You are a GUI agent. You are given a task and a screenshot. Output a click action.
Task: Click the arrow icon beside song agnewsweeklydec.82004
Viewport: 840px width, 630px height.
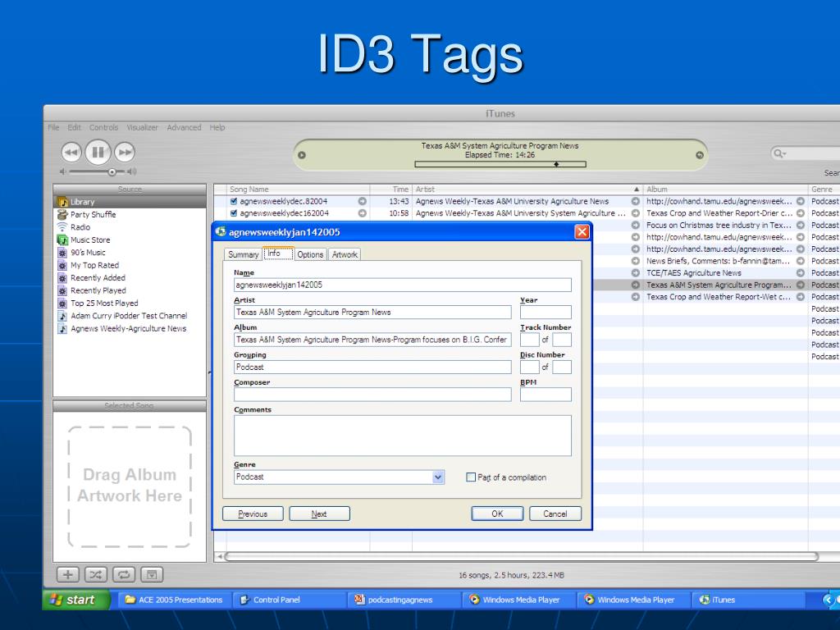(362, 202)
